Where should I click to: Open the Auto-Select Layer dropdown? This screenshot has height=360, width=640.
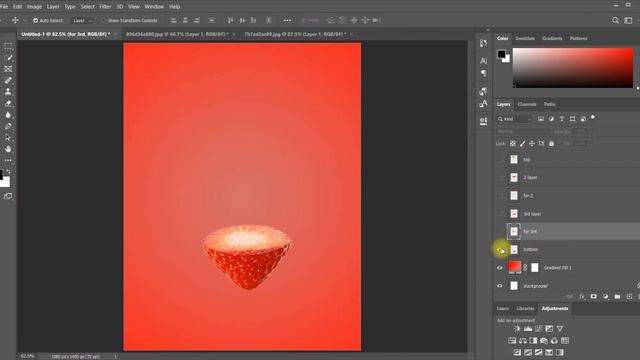(82, 20)
